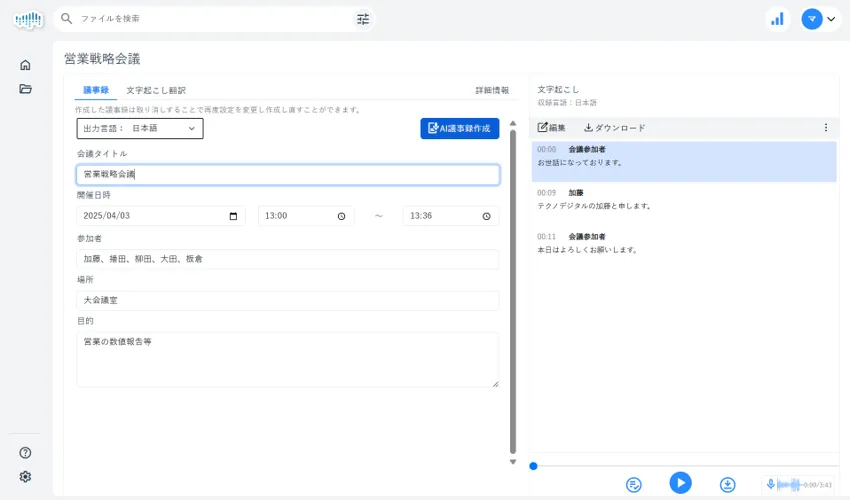This screenshot has width=850, height=500.
Task: Click the 目的 purpose text area
Action: pos(288,360)
